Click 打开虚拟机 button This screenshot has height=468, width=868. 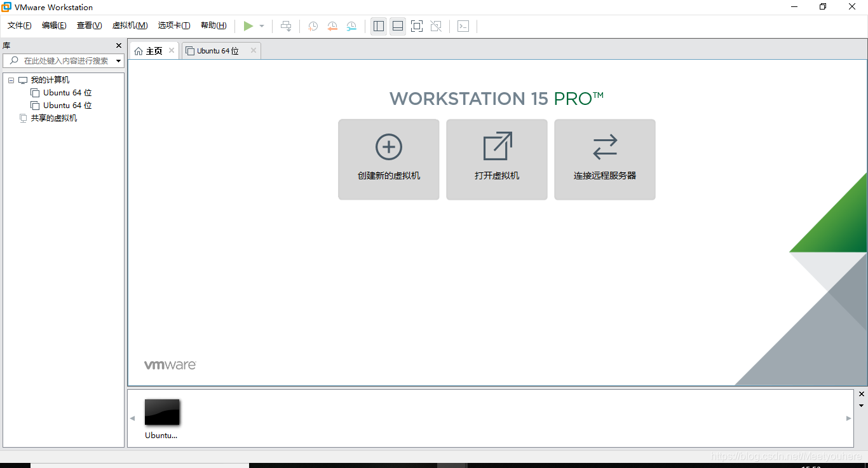(x=497, y=160)
